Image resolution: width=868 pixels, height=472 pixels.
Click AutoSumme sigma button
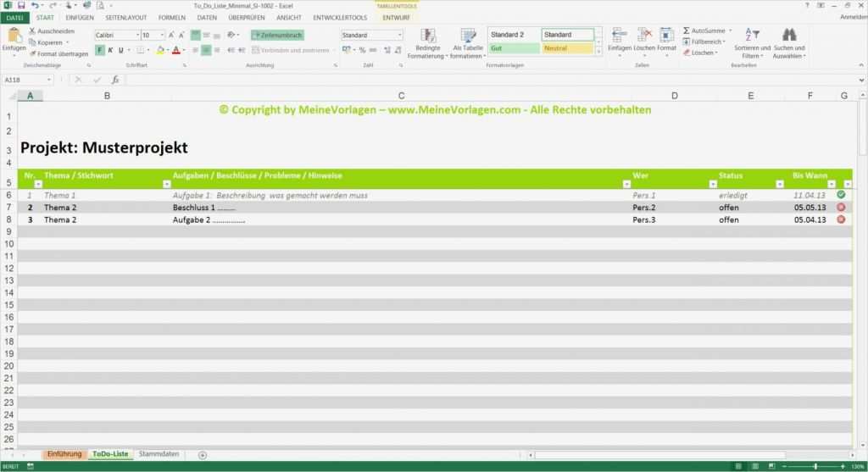(x=704, y=31)
